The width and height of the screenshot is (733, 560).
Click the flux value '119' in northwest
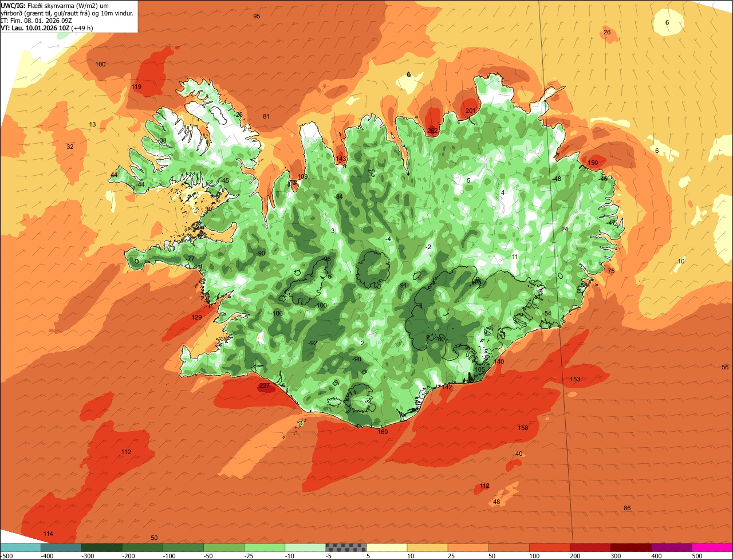coord(136,86)
